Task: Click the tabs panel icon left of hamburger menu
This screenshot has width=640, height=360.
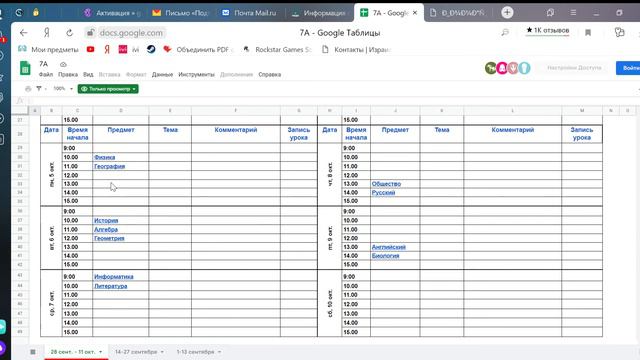Action: pyautogui.click(x=550, y=13)
